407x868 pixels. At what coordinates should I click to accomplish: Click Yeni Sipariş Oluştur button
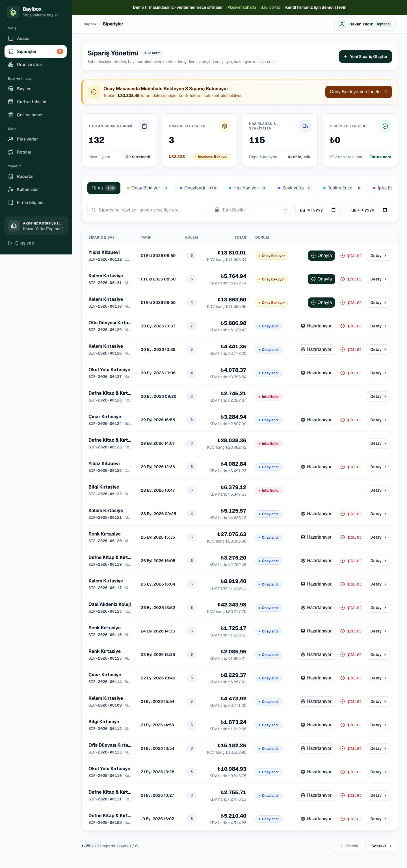pyautogui.click(x=365, y=57)
